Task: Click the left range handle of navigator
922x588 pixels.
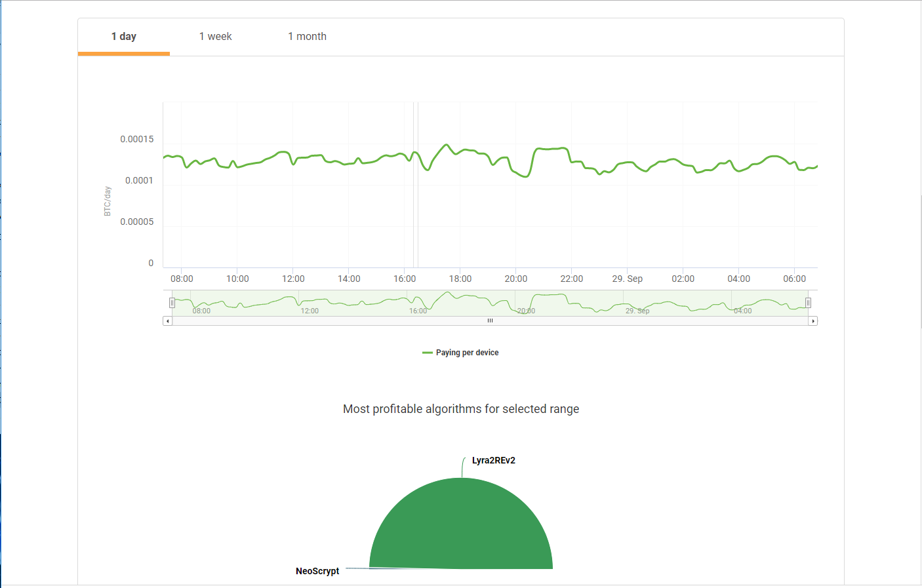Action: [172, 303]
